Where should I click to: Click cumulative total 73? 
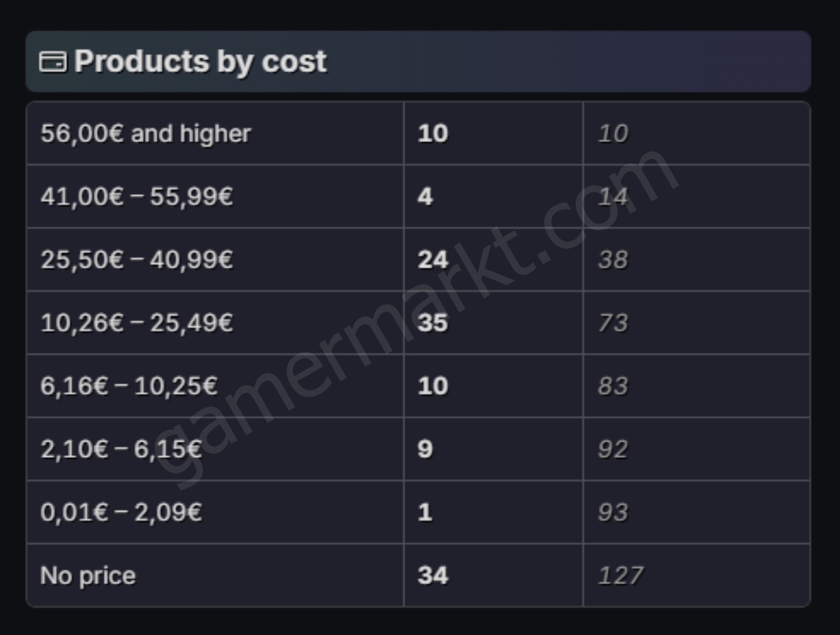point(613,323)
